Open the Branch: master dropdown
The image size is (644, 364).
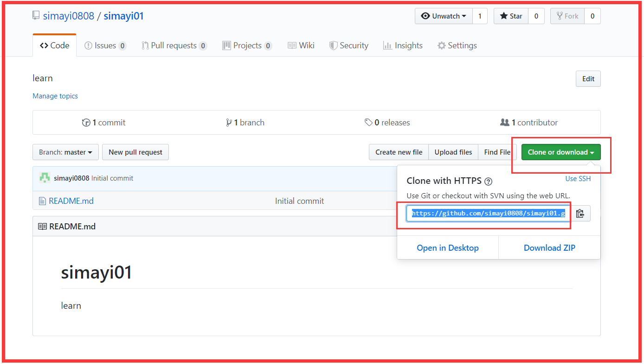[65, 152]
